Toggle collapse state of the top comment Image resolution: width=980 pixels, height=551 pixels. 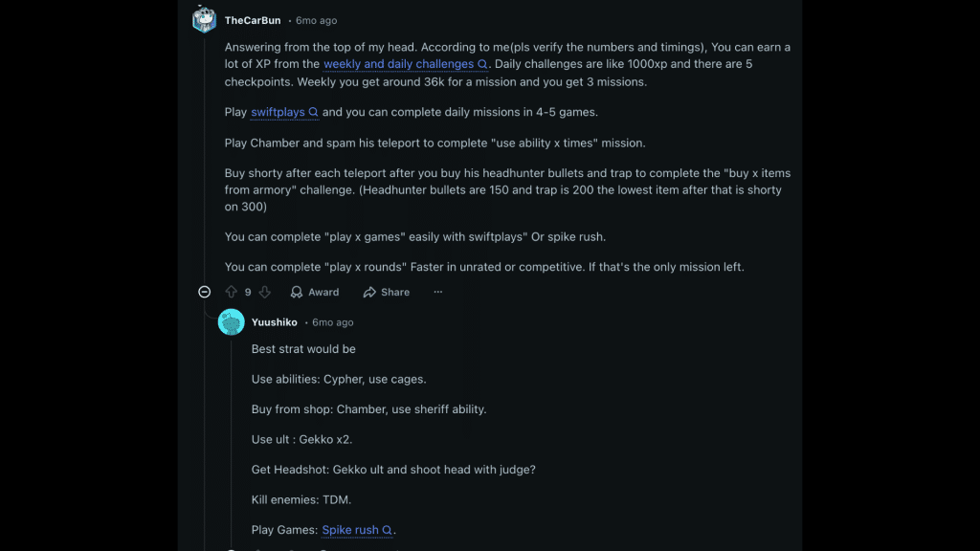(204, 292)
